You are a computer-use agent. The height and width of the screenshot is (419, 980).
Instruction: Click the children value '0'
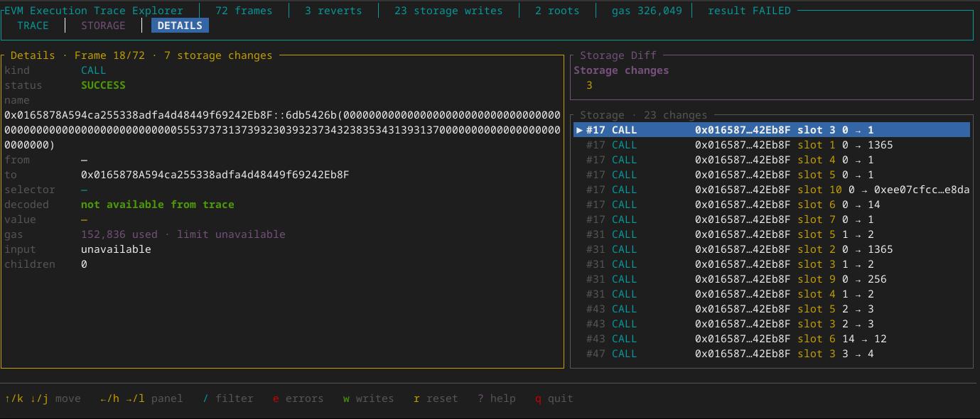[x=84, y=264]
